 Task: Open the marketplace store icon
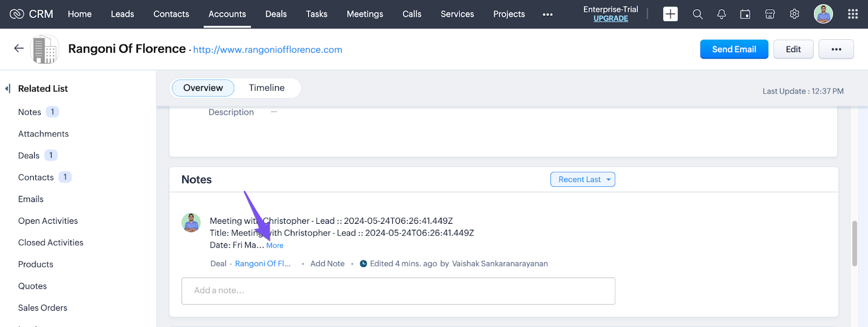pyautogui.click(x=770, y=14)
